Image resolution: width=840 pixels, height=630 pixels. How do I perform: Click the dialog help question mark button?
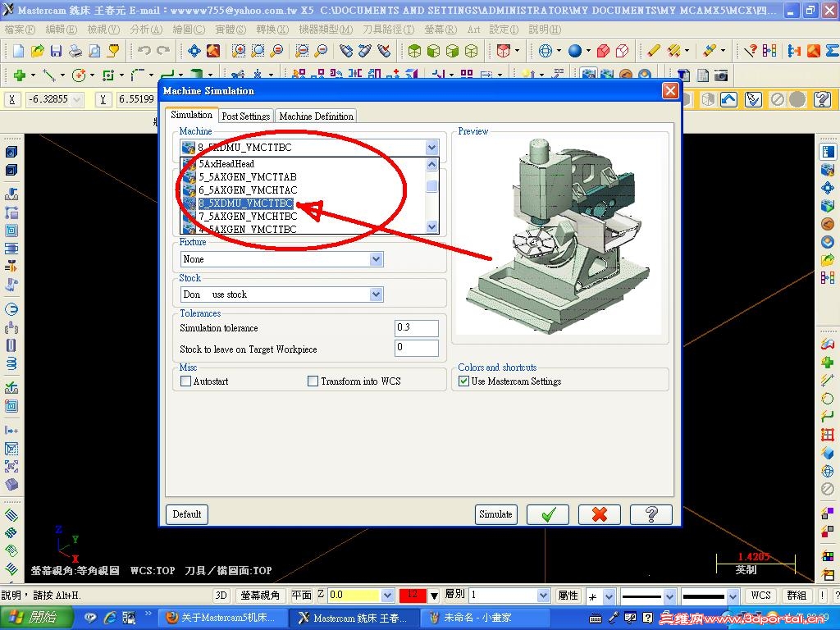(x=651, y=514)
